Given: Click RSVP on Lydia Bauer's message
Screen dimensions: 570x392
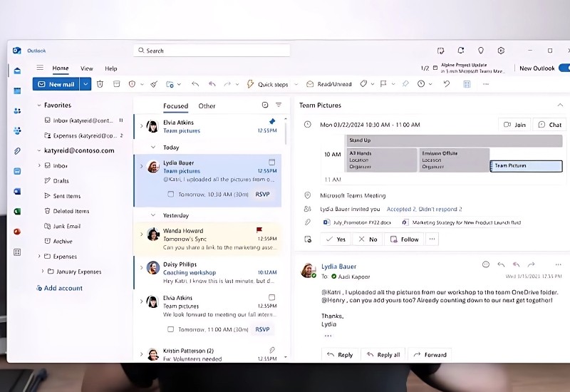Looking at the screenshot, I should pyautogui.click(x=262, y=194).
